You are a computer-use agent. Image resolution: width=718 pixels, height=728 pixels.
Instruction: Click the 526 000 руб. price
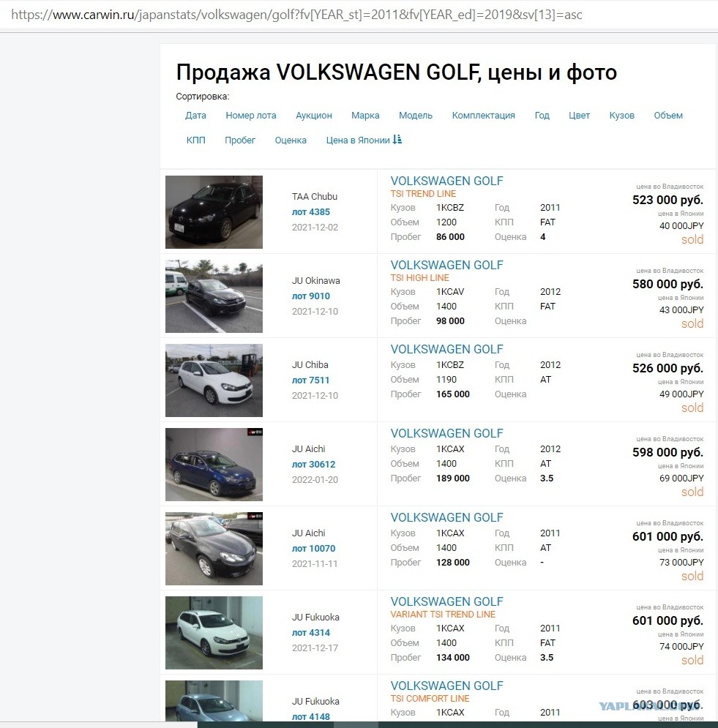click(667, 368)
